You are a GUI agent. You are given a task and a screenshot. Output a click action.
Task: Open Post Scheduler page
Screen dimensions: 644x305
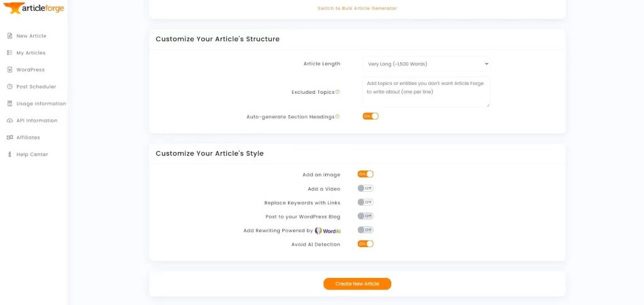click(x=36, y=87)
